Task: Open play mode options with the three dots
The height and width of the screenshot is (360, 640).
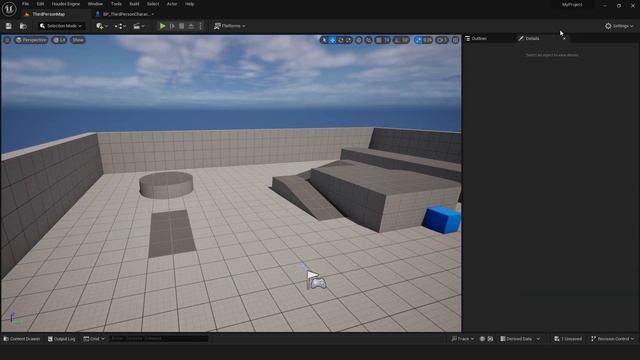Action: (200, 26)
